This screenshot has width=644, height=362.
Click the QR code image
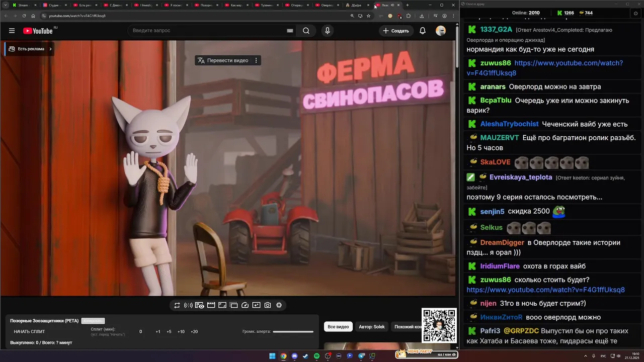click(x=439, y=326)
